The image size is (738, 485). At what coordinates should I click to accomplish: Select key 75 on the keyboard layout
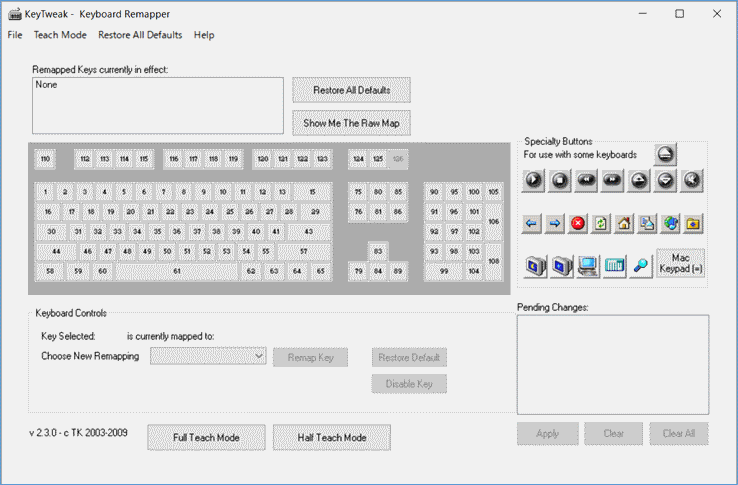point(359,192)
